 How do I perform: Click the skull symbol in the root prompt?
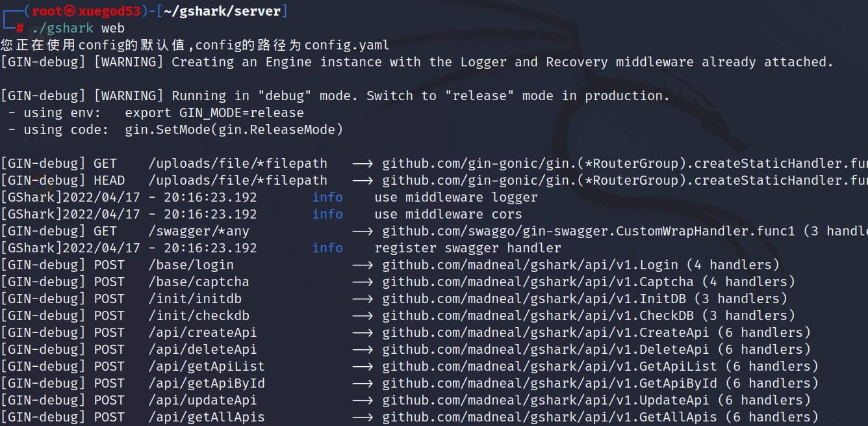71,11
